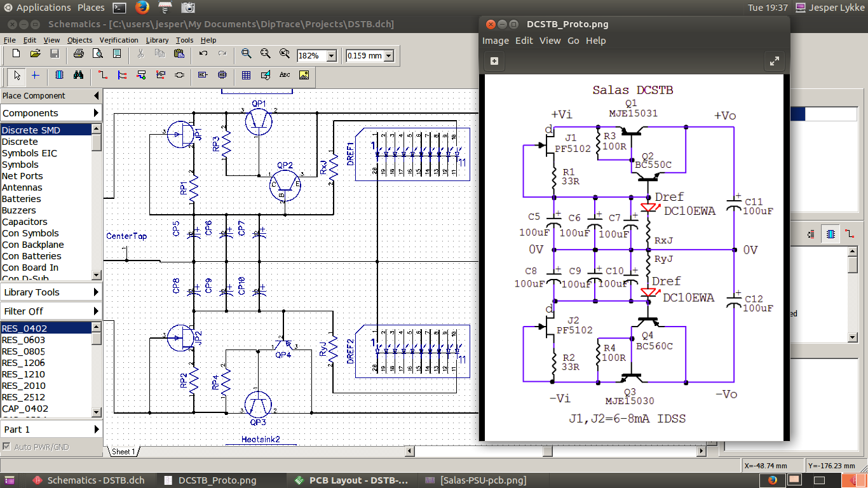
Task: Click the net port connection icon
Action: (160, 75)
